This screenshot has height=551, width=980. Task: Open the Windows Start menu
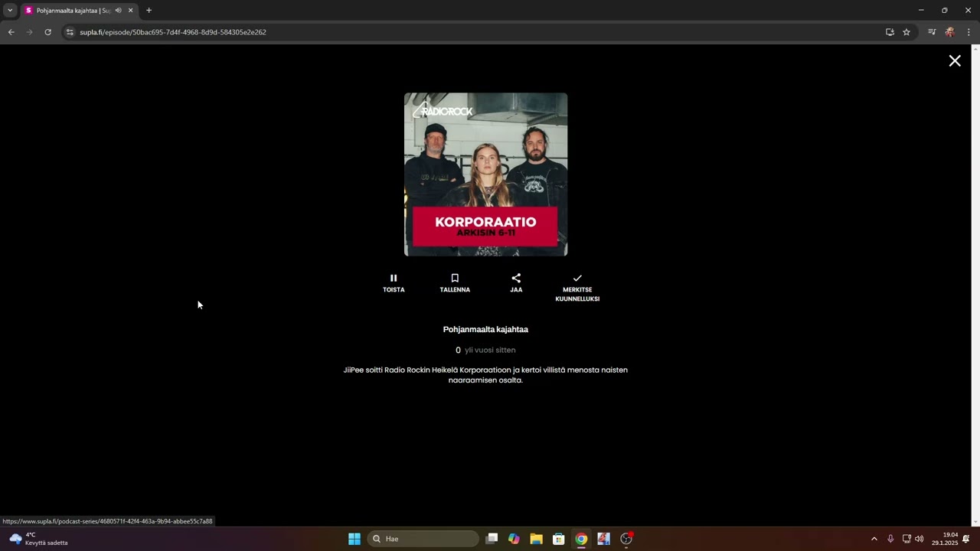(354, 539)
